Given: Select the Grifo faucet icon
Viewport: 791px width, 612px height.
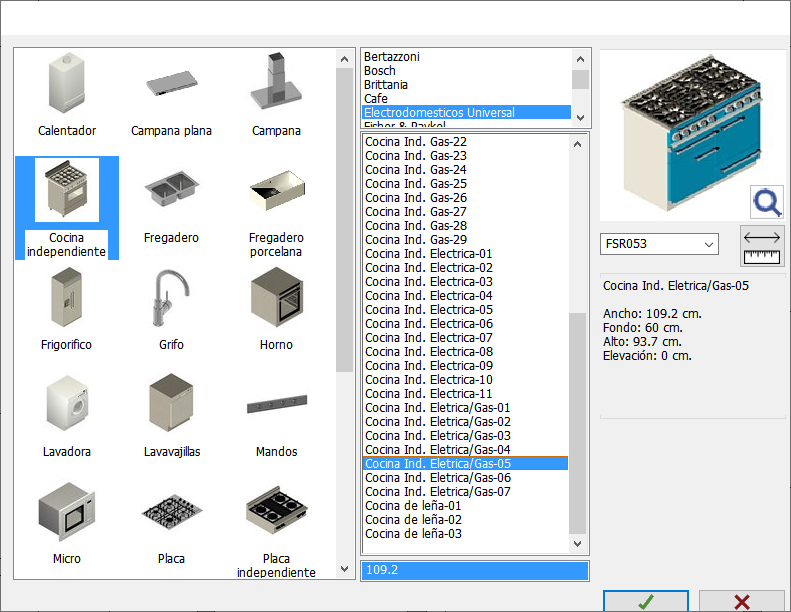Looking at the screenshot, I should click(171, 299).
